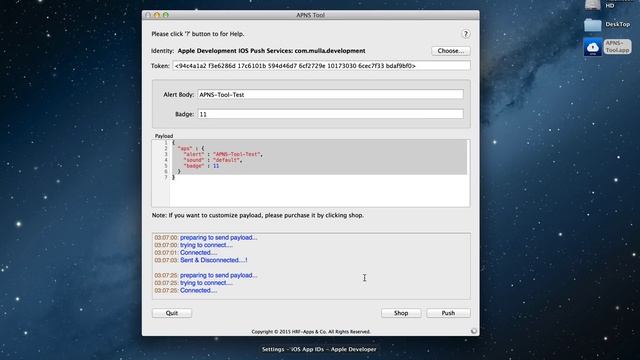Click payload line containing "sound" key

point(213,160)
